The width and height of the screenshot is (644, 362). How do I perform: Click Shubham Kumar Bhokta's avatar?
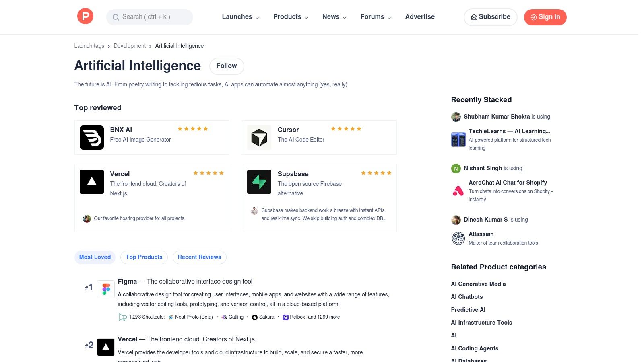pos(456,117)
